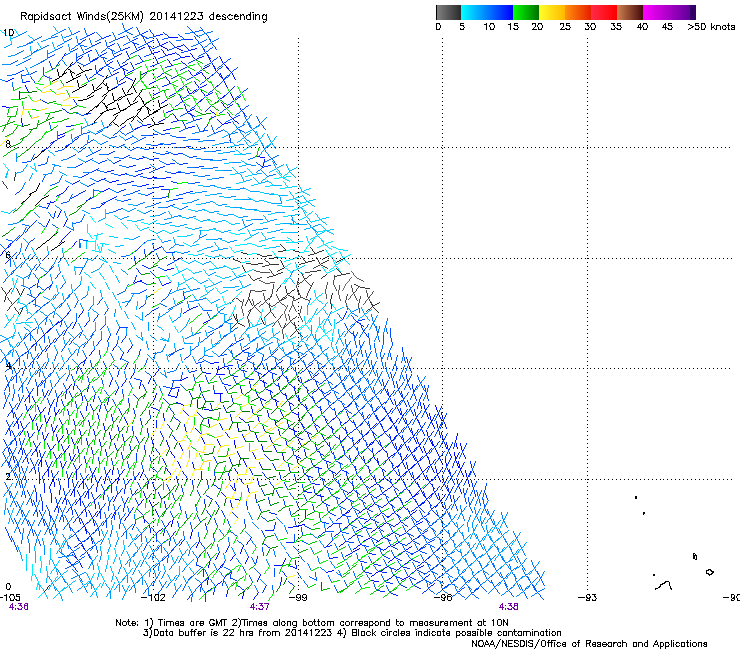
Task: Select the '-99' longitude axis label
Action: click(x=298, y=598)
